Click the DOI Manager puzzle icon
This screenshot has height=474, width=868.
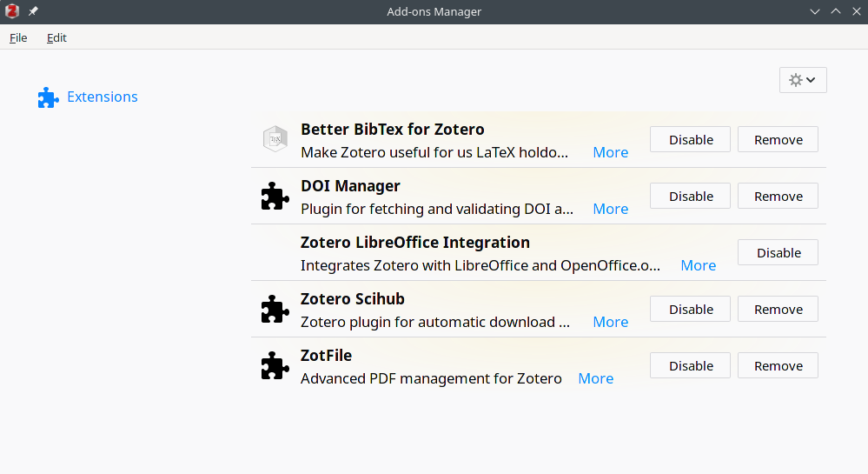(275, 196)
